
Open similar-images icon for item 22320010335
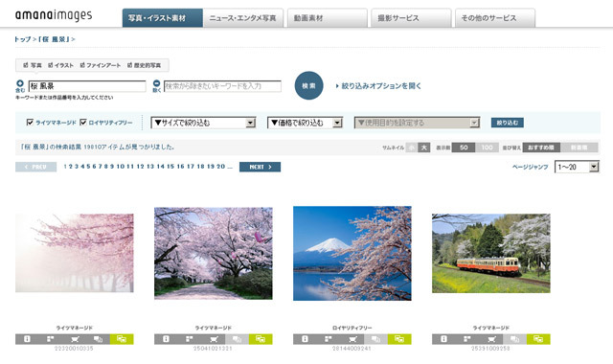51,339
